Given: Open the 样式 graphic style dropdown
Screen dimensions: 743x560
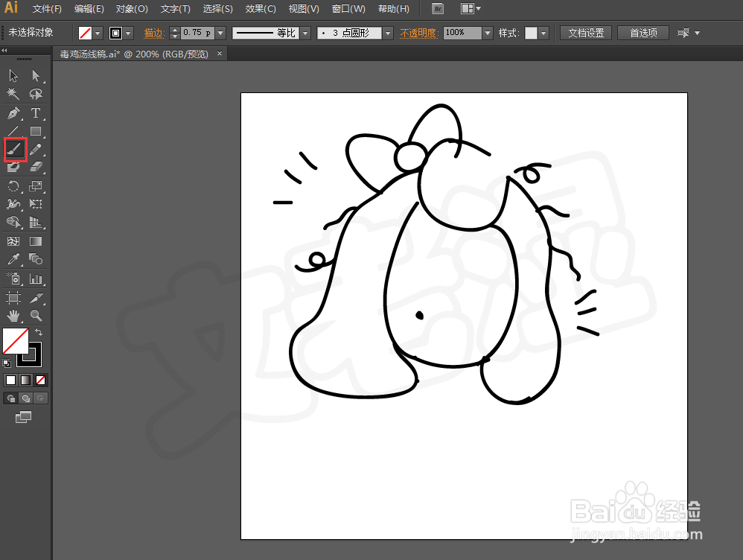Looking at the screenshot, I should click(x=543, y=34).
